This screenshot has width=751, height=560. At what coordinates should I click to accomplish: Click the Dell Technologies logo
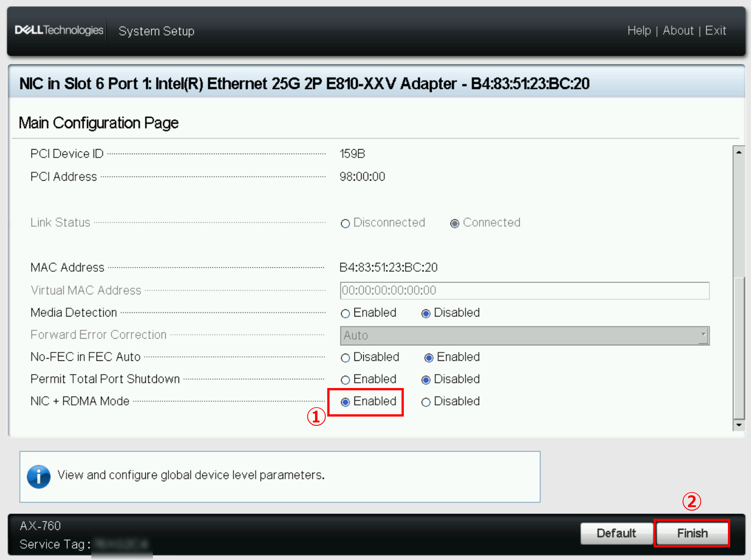[59, 30]
